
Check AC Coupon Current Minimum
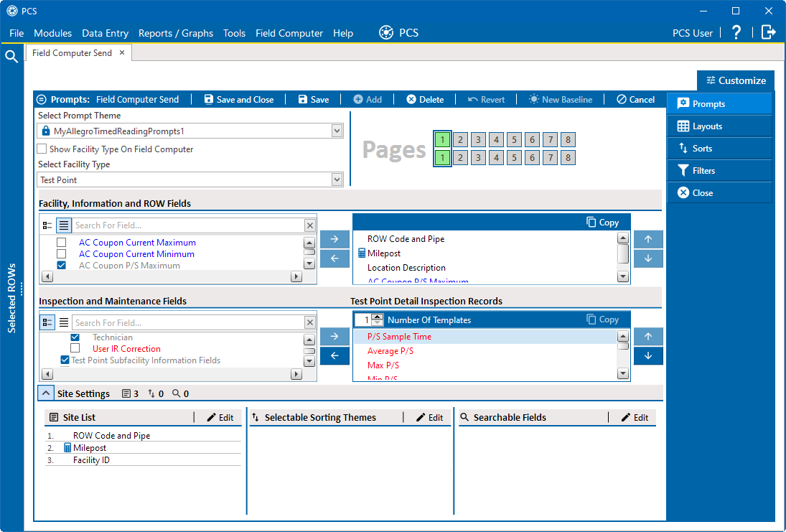pos(61,253)
